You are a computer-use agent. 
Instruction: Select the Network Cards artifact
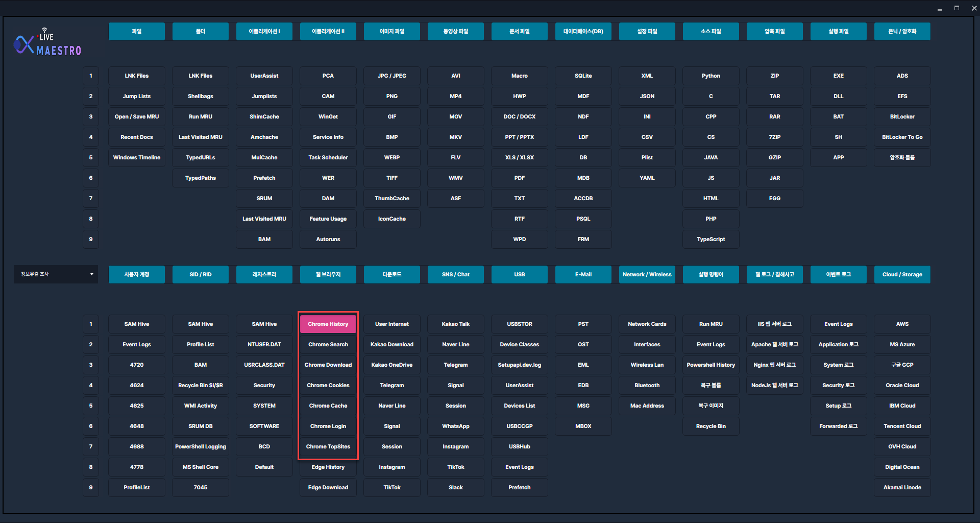[x=647, y=324]
